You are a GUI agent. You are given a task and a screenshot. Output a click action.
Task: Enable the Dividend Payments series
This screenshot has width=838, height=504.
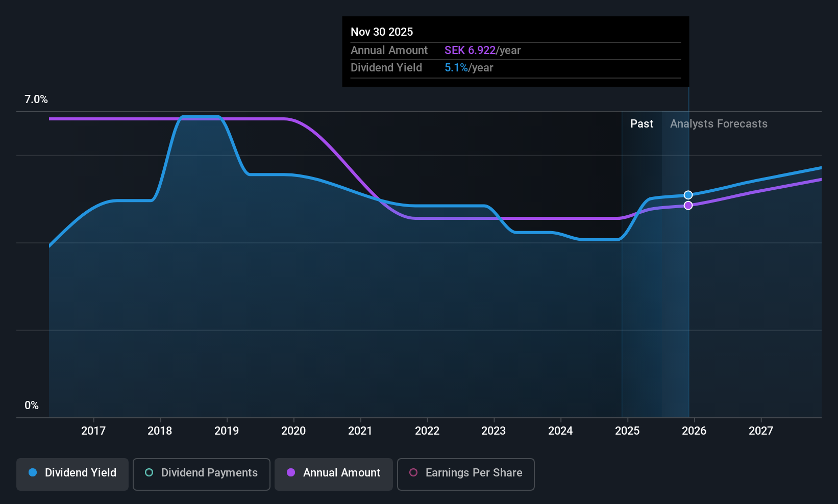point(202,474)
